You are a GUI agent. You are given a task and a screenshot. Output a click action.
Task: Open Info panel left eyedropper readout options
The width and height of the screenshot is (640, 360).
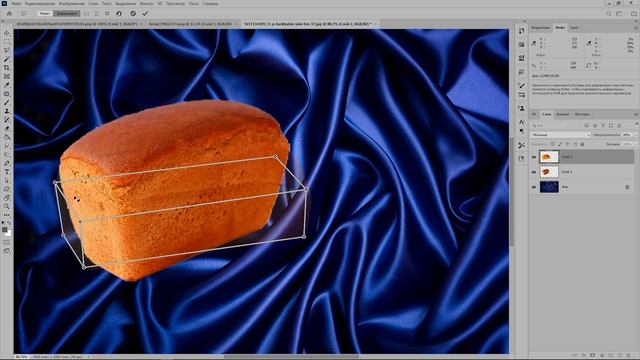(x=533, y=43)
